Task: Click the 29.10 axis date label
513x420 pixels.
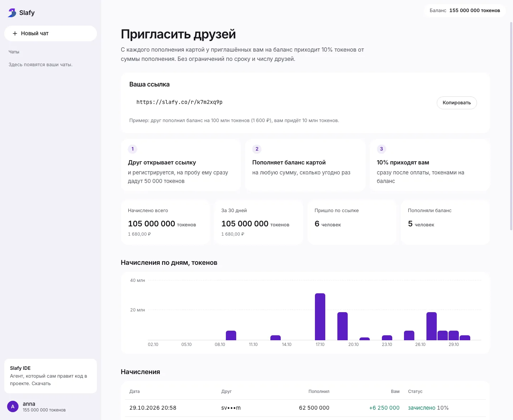Action: 454,345
